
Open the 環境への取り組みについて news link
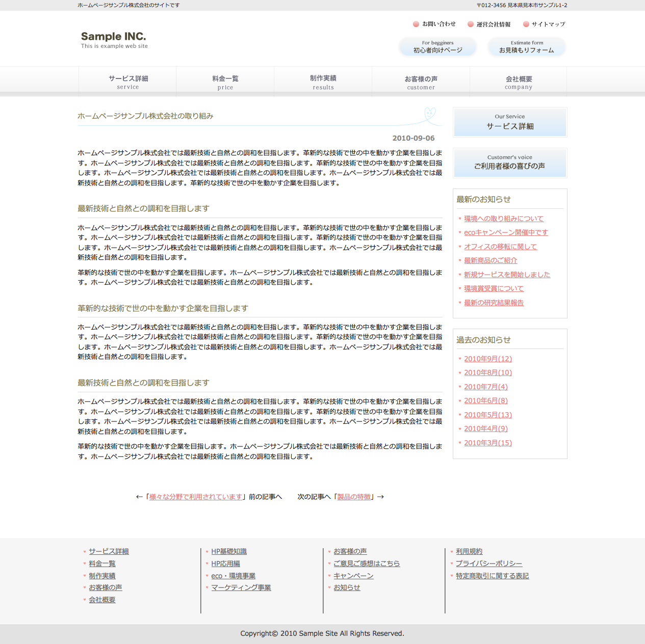(x=504, y=219)
